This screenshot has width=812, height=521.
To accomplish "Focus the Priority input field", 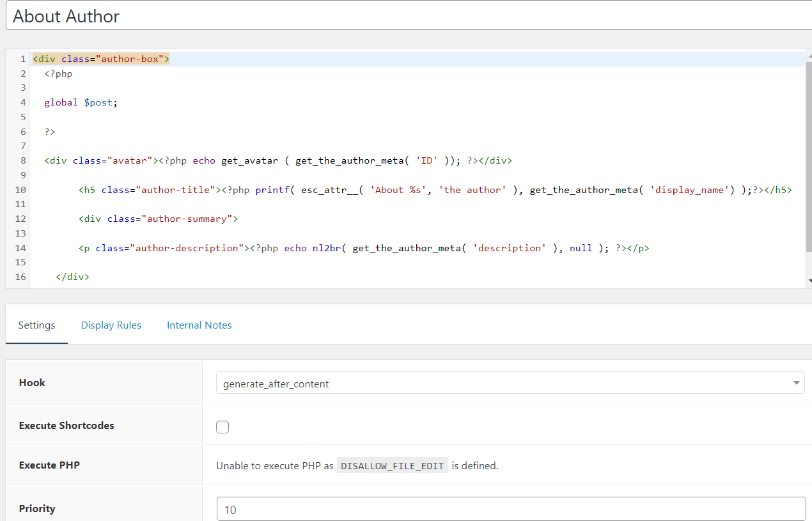I will click(x=510, y=509).
